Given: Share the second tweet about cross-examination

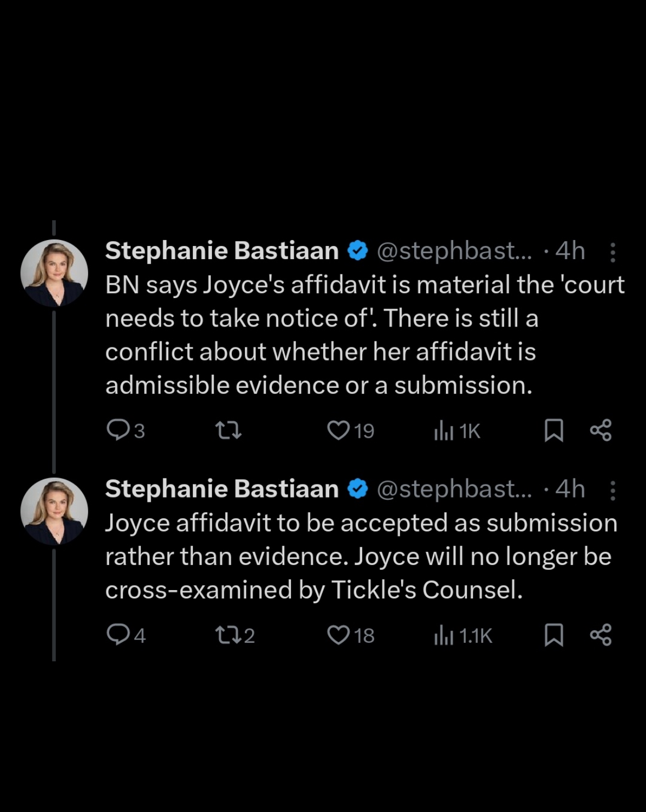Looking at the screenshot, I should pos(601,635).
